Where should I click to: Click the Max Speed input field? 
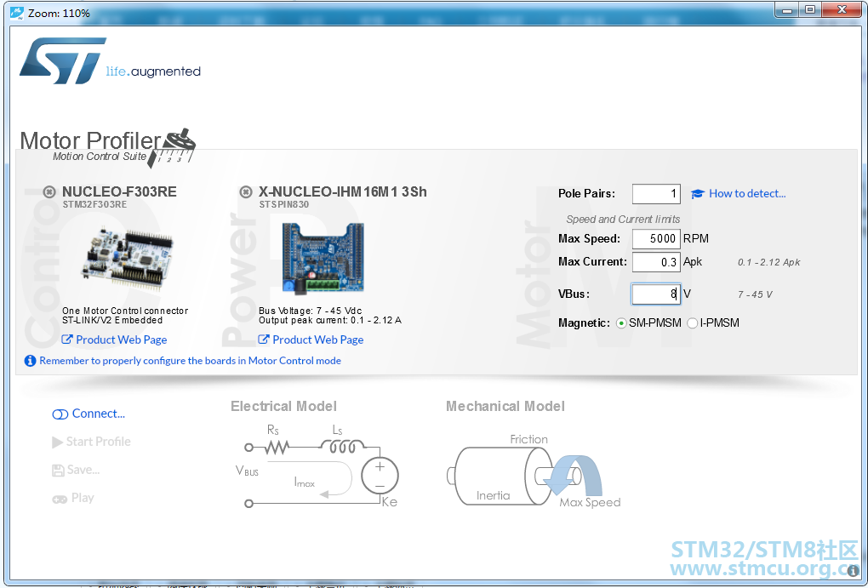pyautogui.click(x=656, y=238)
